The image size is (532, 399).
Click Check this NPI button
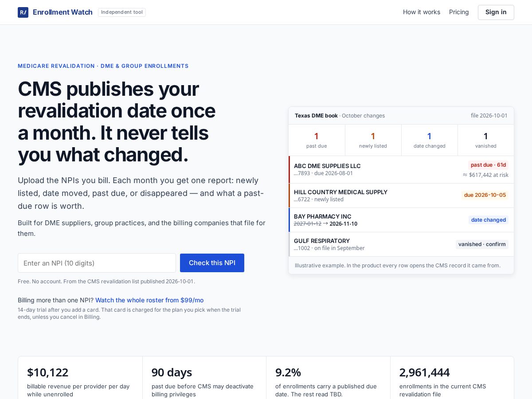point(212,263)
